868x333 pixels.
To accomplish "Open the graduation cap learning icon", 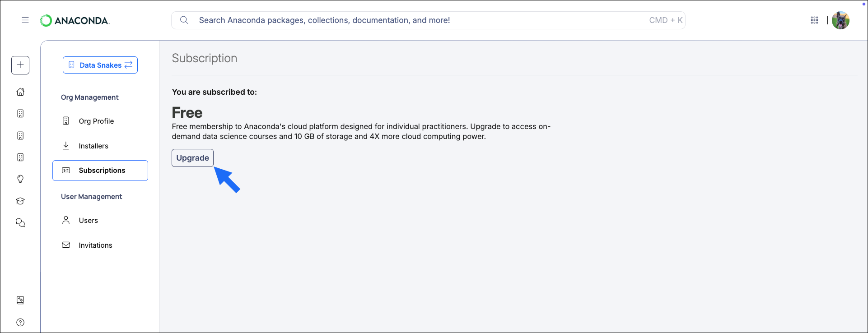I will (x=20, y=201).
